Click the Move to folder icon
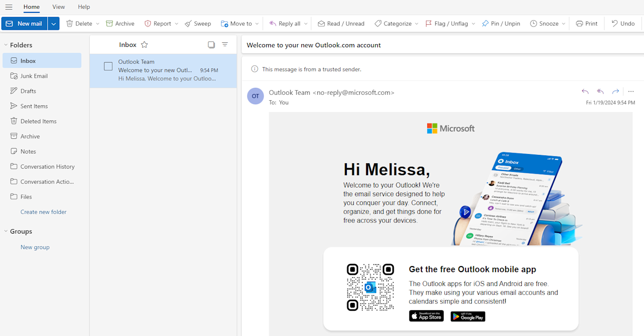This screenshot has width=644, height=336. point(224,23)
